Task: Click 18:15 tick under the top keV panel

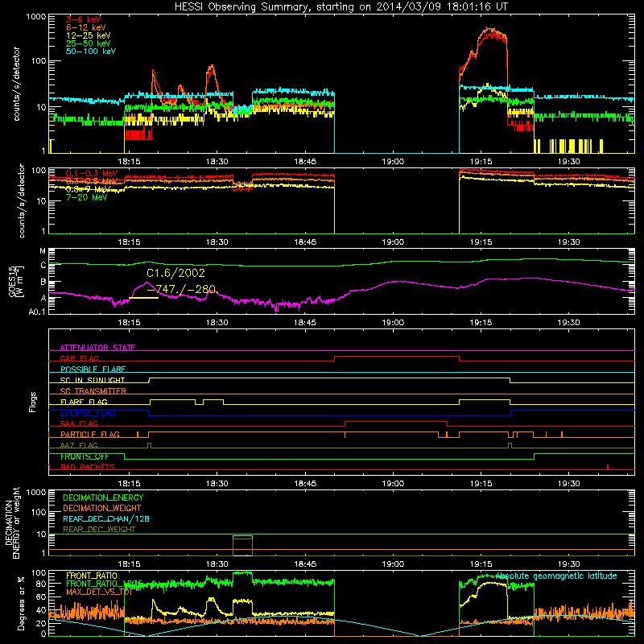Action: point(129,162)
